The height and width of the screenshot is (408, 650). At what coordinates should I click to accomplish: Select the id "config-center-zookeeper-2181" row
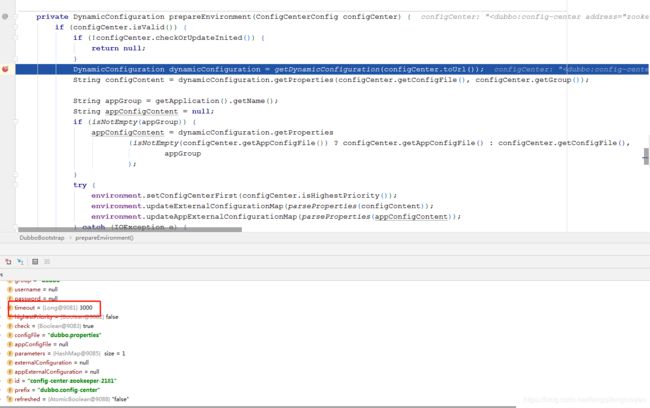click(x=62, y=381)
